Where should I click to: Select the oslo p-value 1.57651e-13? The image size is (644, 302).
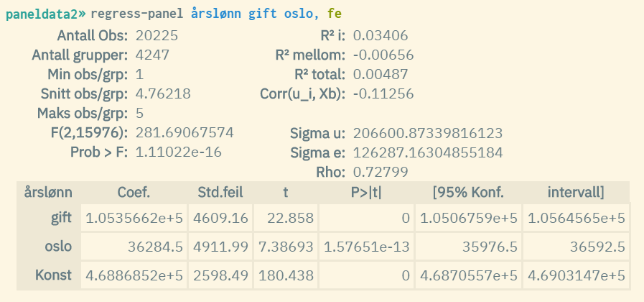367,247
